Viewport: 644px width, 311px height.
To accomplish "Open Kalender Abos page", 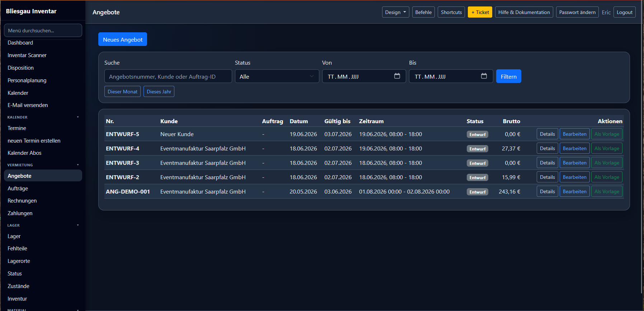I will click(43, 153).
